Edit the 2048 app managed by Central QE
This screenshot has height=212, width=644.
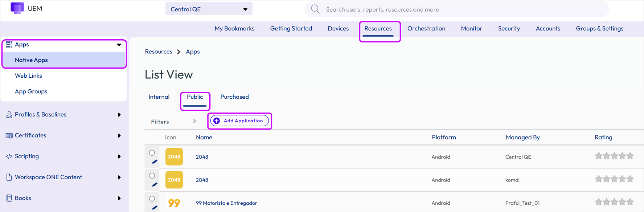pos(155,162)
